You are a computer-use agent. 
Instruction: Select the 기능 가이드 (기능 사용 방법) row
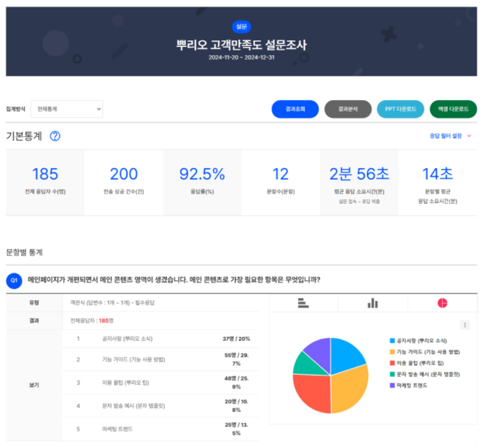click(x=160, y=359)
